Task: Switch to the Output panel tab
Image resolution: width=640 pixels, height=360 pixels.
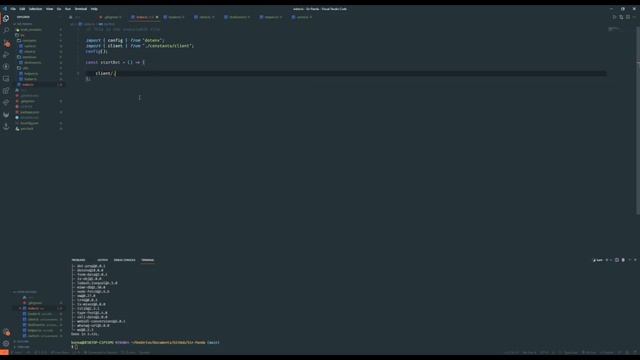Action: (x=102, y=260)
